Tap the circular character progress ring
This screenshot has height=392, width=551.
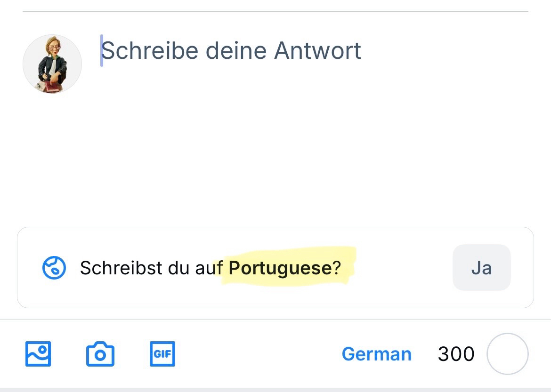coord(507,354)
